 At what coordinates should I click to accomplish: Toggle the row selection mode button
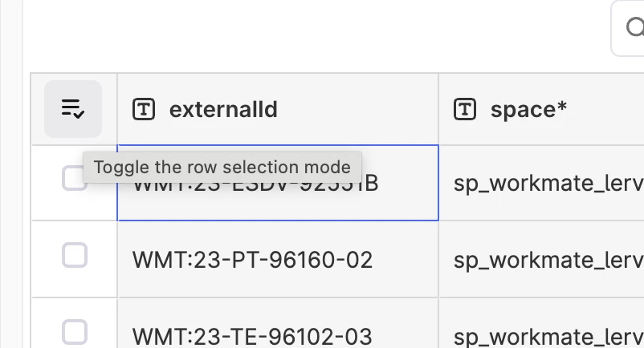coord(73,109)
